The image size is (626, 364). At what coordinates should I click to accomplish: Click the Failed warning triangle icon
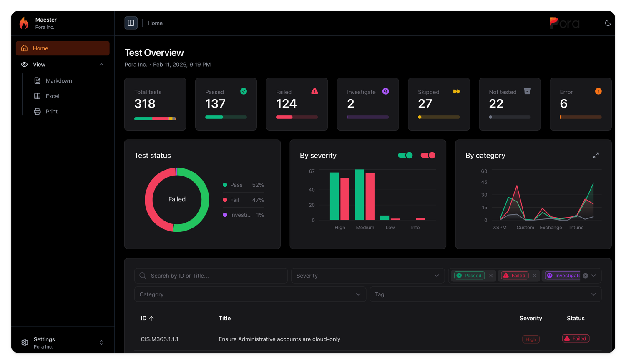[x=314, y=91]
